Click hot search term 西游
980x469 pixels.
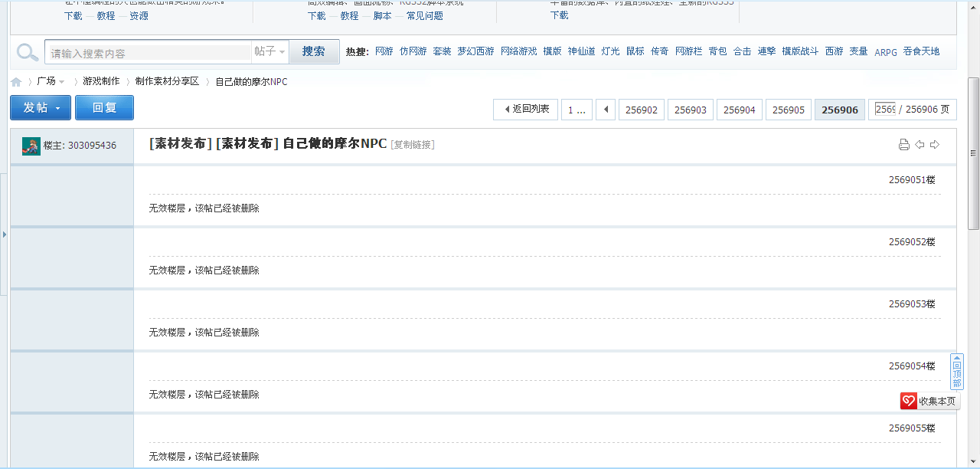click(x=834, y=51)
